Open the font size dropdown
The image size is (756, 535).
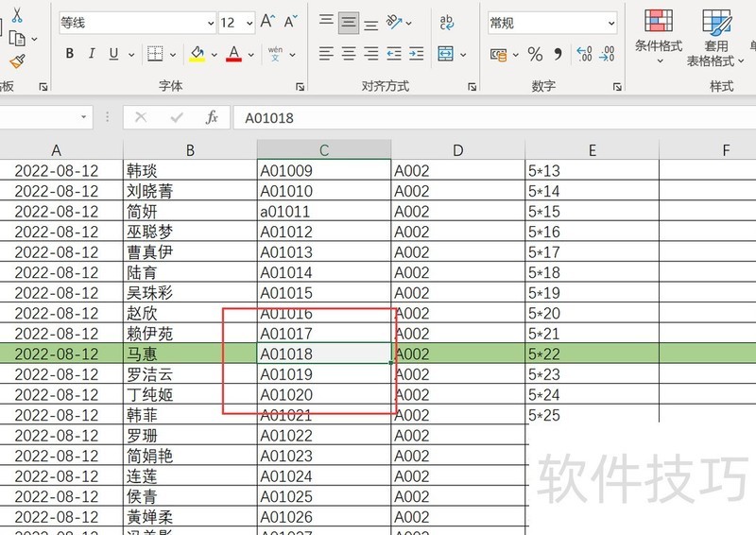click(249, 23)
